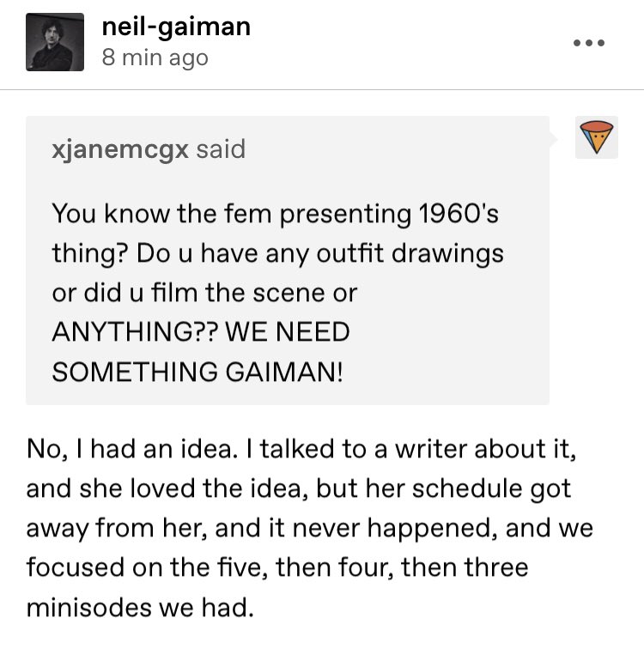Click the pizza slice asker avatar
Viewport: 644px width, 648px height.
pyautogui.click(x=597, y=136)
